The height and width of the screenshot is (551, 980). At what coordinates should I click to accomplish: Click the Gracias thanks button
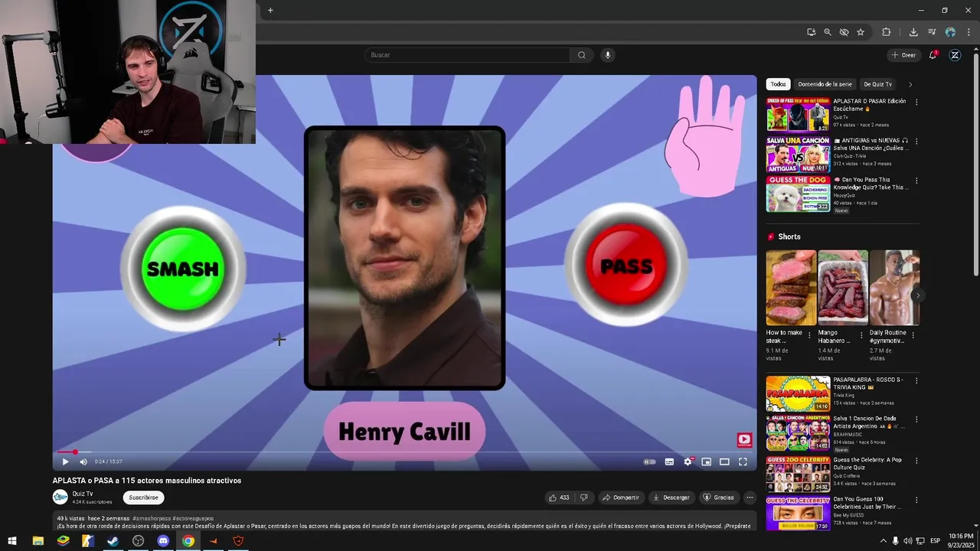718,497
